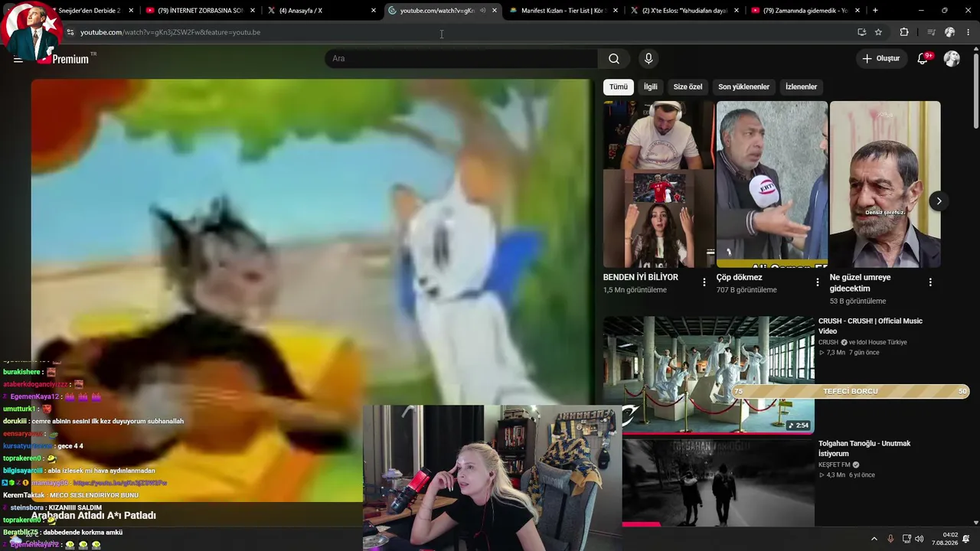The height and width of the screenshot is (551, 980).
Task: Start voice search with the microphone
Action: tap(648, 59)
